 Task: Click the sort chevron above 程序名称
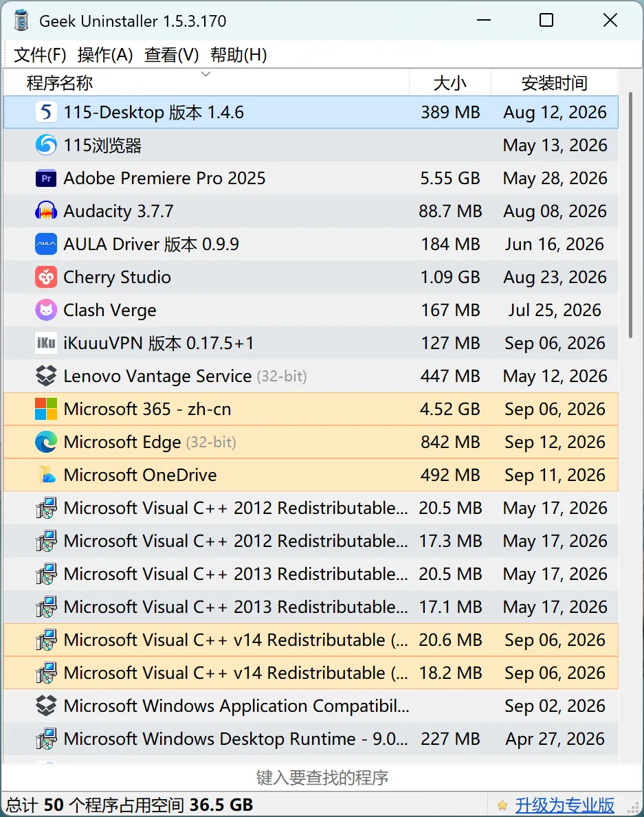point(206,74)
